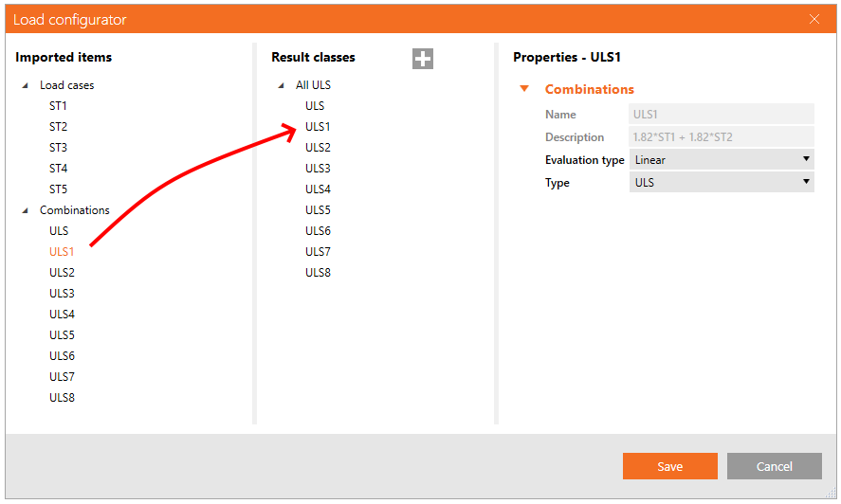This screenshot has height=504, width=841.
Task: Select ULS under imported Combinations
Action: click(59, 231)
